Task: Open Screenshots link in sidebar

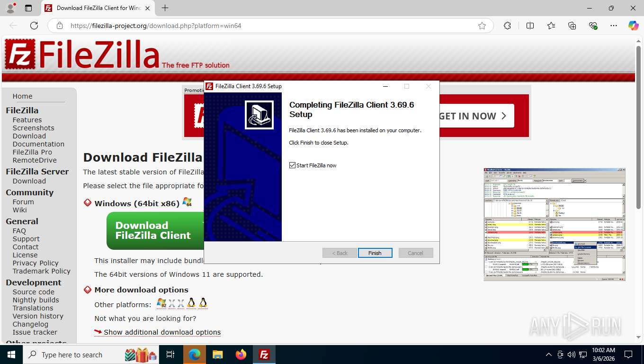Action: tap(33, 128)
